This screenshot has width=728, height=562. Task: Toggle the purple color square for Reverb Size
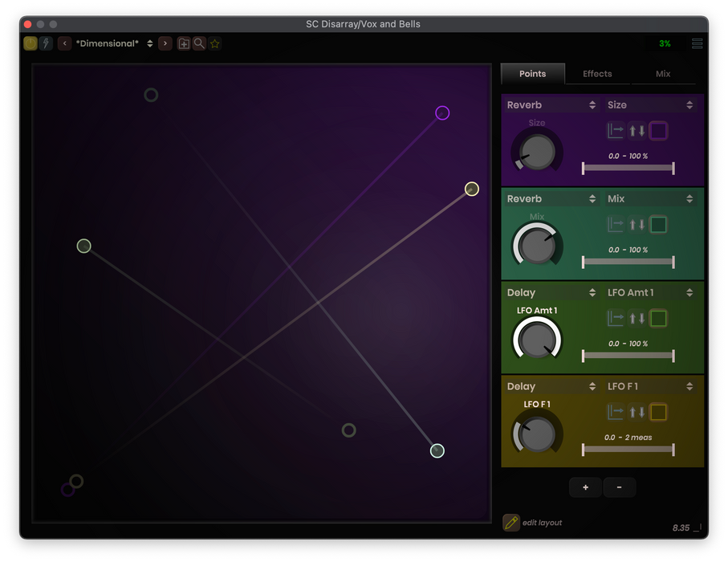(659, 131)
